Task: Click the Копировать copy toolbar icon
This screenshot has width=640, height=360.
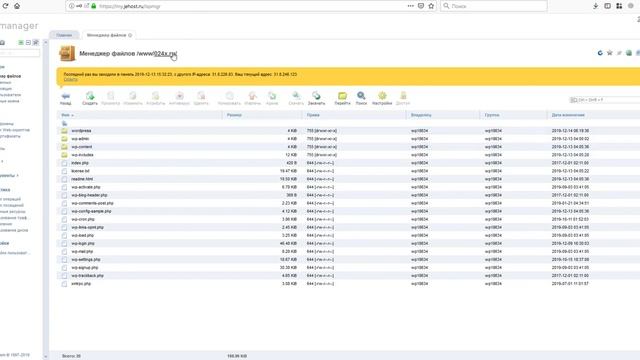Action: (229, 96)
